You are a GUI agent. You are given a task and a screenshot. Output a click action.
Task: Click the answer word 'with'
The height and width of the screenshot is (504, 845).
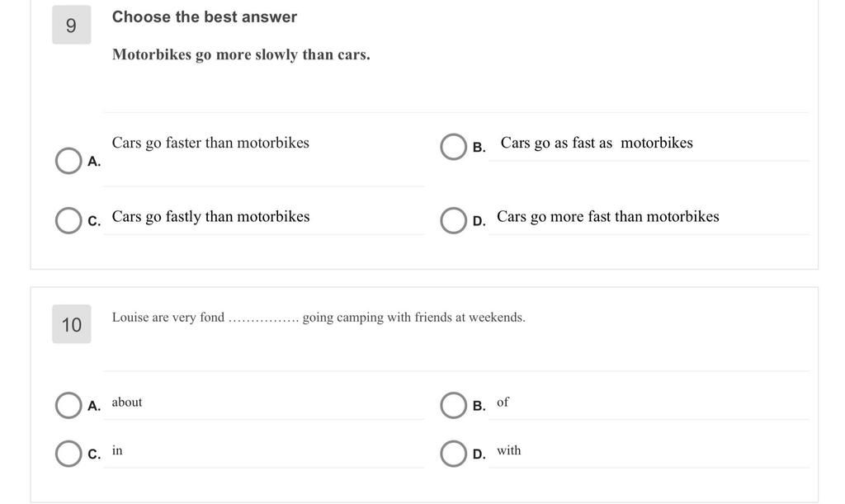(508, 450)
